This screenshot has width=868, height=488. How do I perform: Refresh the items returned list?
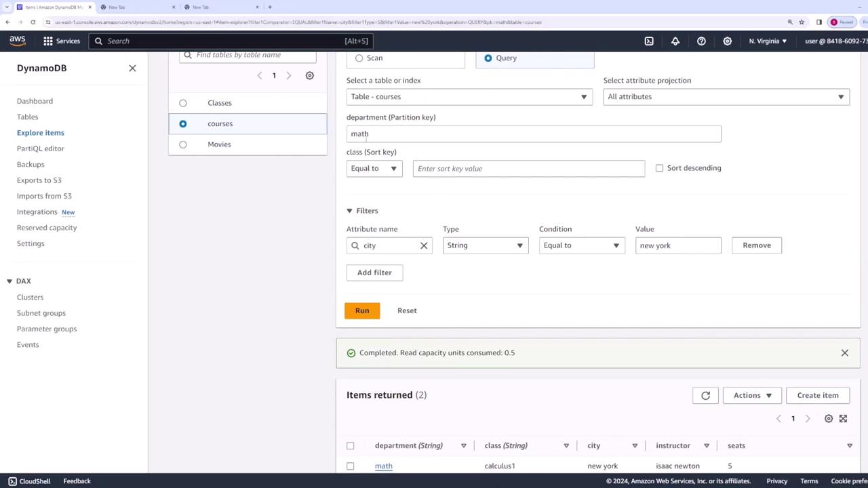(x=705, y=395)
